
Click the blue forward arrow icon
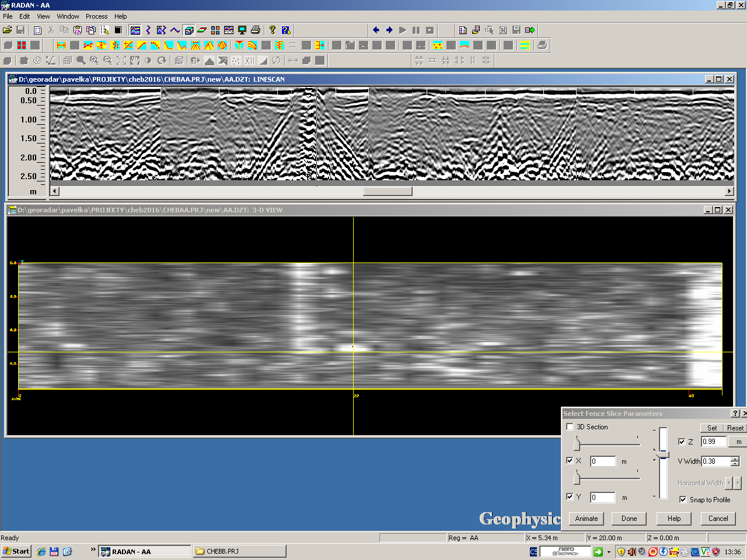[389, 30]
